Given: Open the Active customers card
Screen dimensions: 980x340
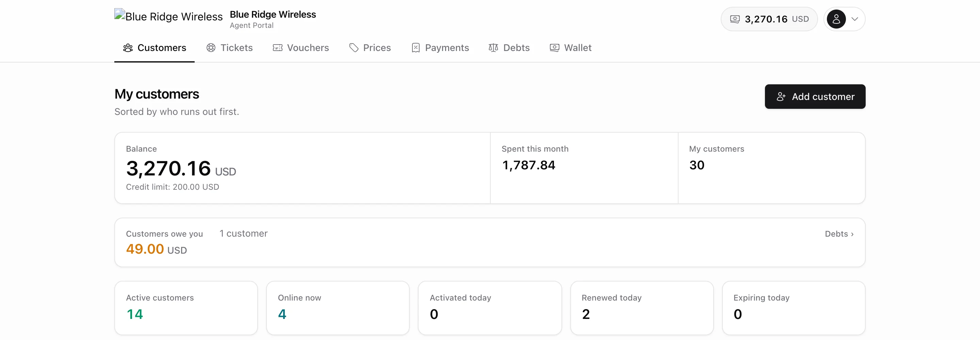Looking at the screenshot, I should (186, 308).
